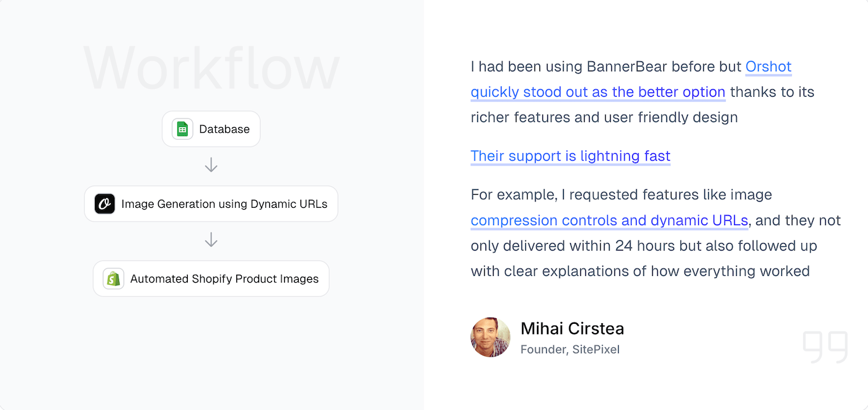Open "compression controls and dynamic URLs" link

coord(609,220)
